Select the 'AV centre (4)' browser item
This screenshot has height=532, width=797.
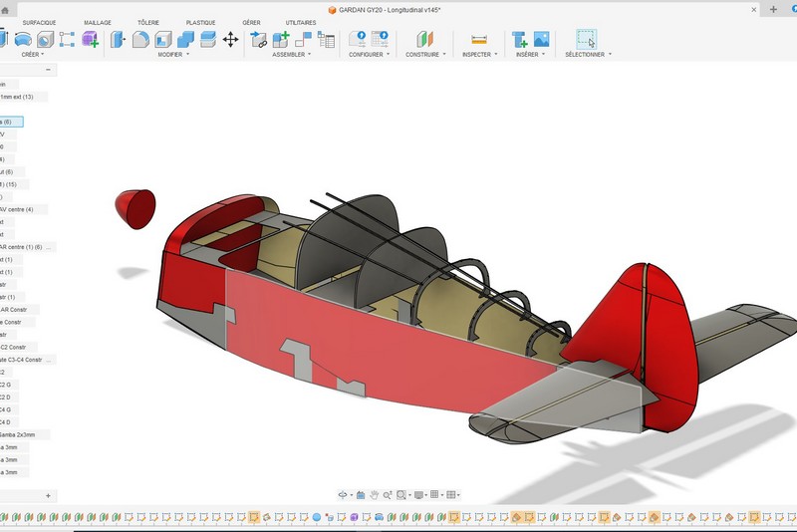click(x=16, y=209)
